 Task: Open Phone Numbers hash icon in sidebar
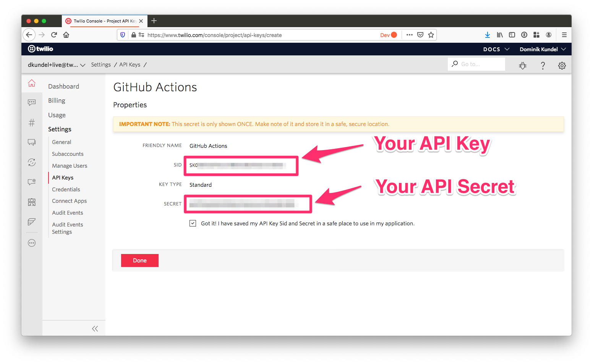(x=32, y=123)
